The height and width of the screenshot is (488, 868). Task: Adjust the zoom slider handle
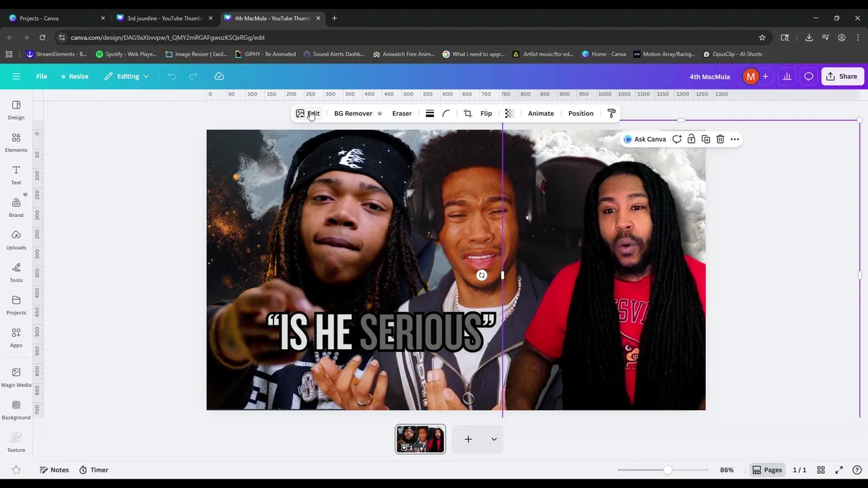click(668, 470)
